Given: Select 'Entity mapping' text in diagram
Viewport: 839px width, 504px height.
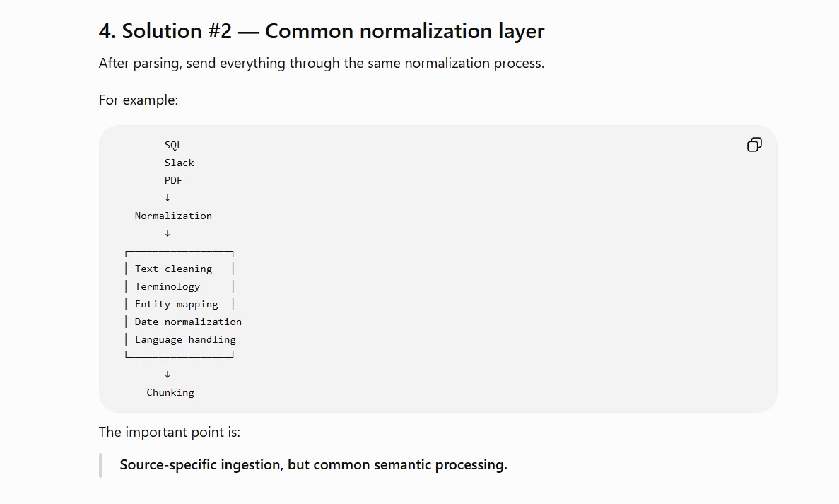Looking at the screenshot, I should pyautogui.click(x=177, y=304).
